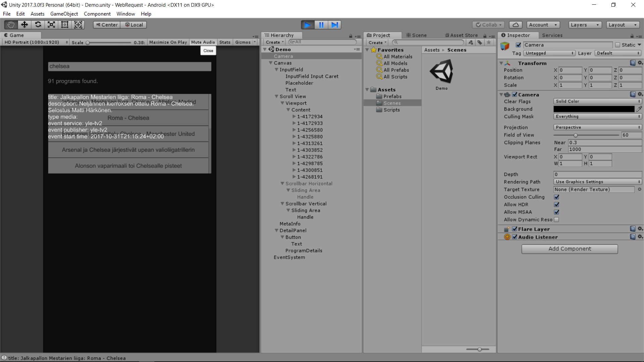
Task: Click the Pause playback button
Action: pyautogui.click(x=321, y=25)
